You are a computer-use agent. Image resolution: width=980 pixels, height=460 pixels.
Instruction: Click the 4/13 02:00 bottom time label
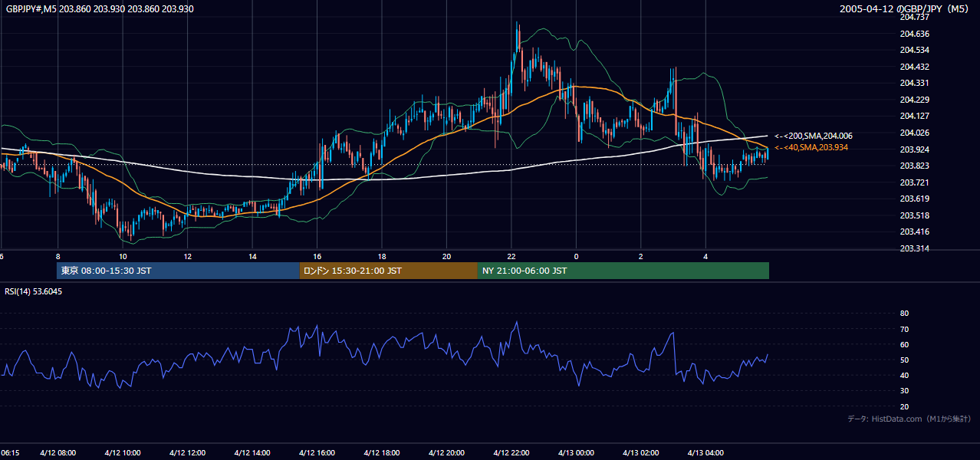[641, 453]
